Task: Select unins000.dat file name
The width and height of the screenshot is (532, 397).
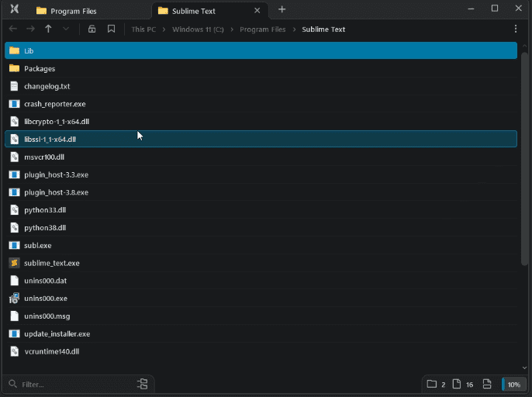Action: (46, 281)
